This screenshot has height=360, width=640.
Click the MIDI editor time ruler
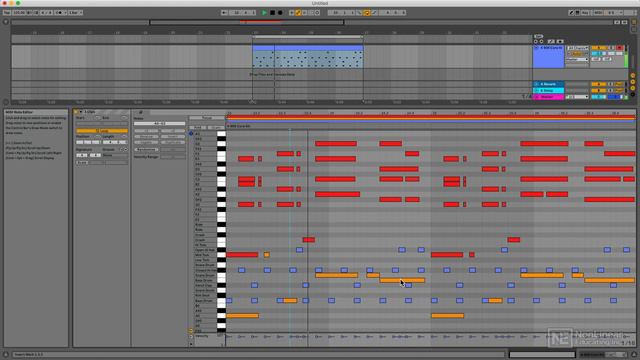(431, 113)
